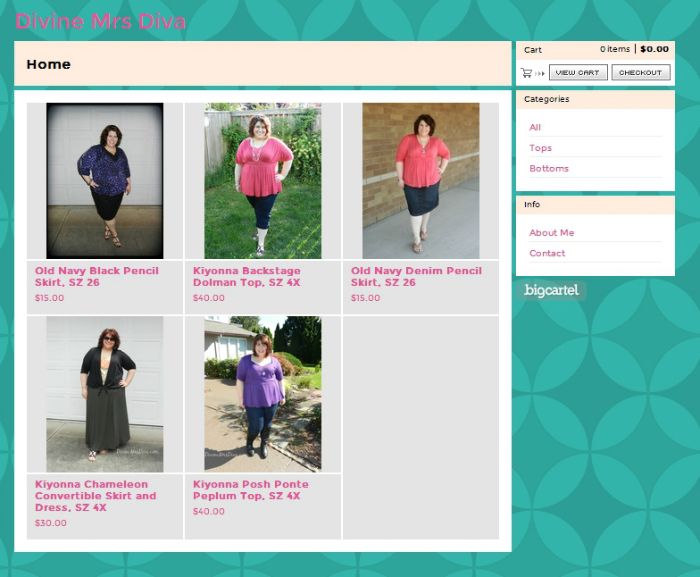Viewport: 700px width, 577px height.
Task: Click the Kiyonna Backstage Dolman Top title
Action: [246, 276]
